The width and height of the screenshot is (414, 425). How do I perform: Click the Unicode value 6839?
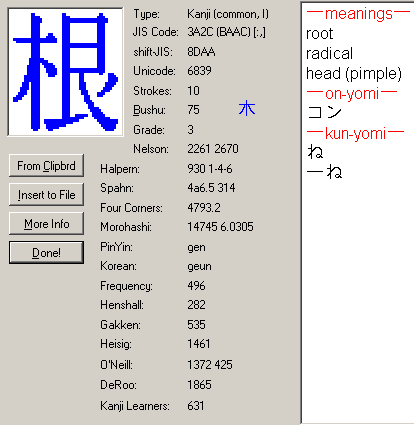[199, 71]
